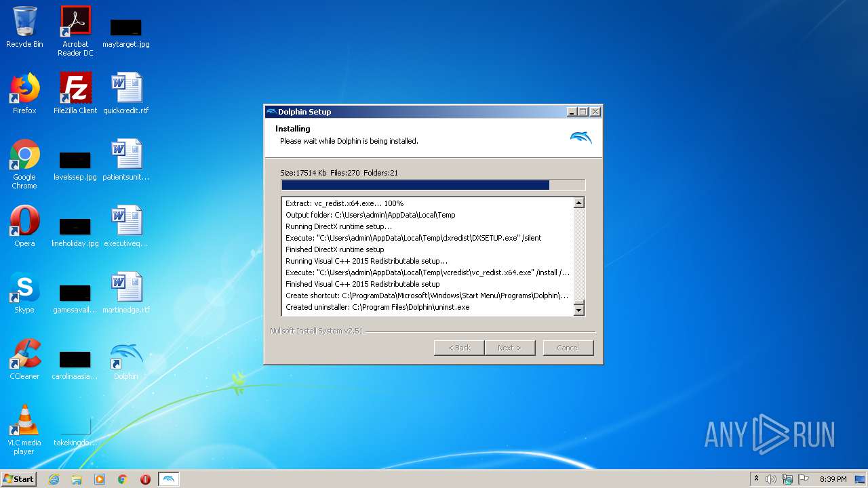Select levelssep.jpg desktop file
This screenshot has width=868, height=488.
[75, 166]
